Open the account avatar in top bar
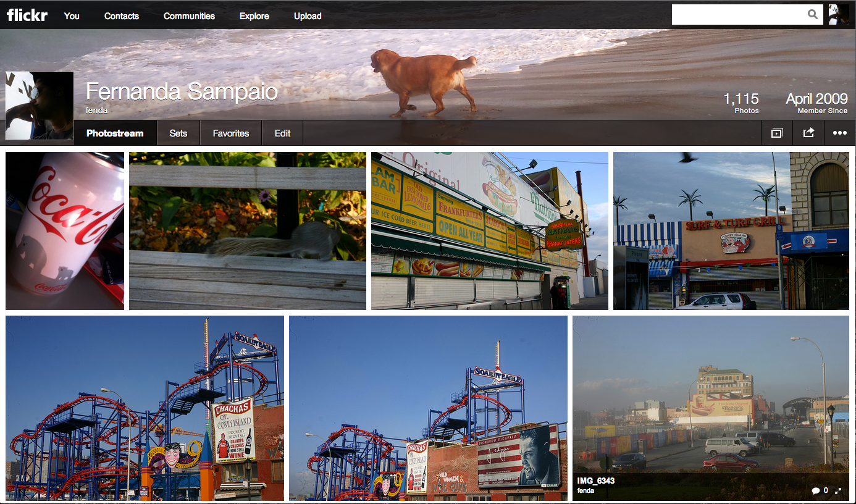This screenshot has width=856, height=504. tap(839, 15)
